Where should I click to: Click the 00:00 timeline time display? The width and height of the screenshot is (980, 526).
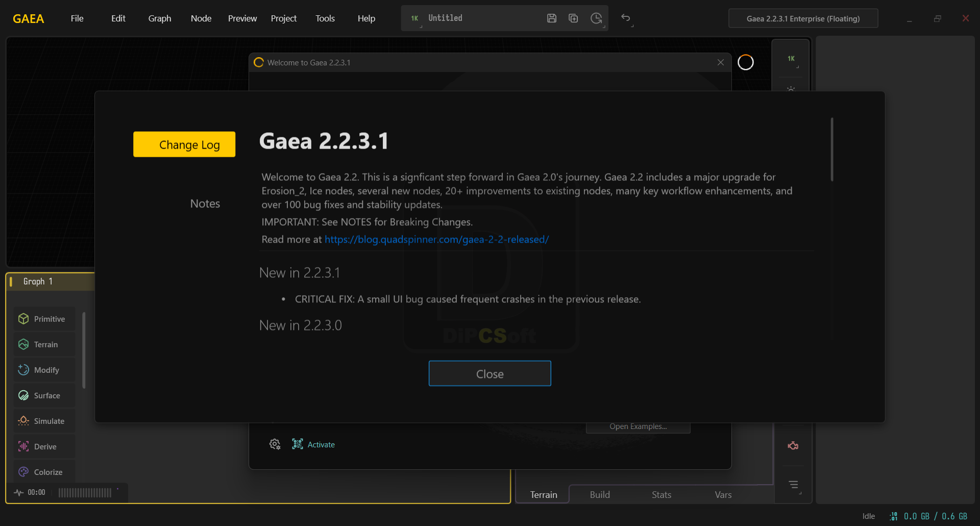(36, 492)
